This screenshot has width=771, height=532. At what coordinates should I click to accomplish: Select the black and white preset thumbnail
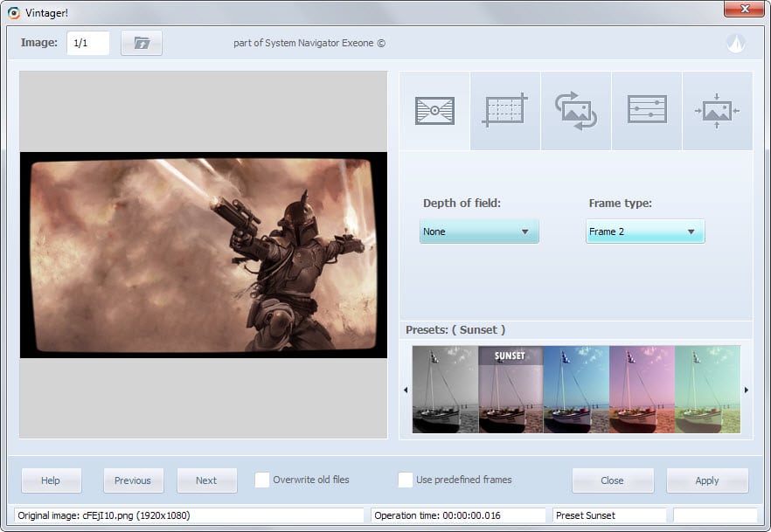pos(445,390)
